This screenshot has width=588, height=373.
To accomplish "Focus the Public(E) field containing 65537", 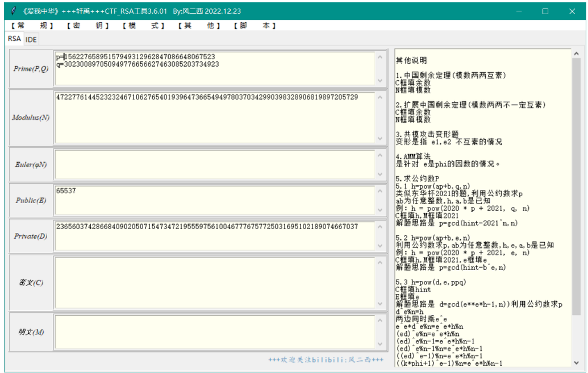I will point(215,200).
